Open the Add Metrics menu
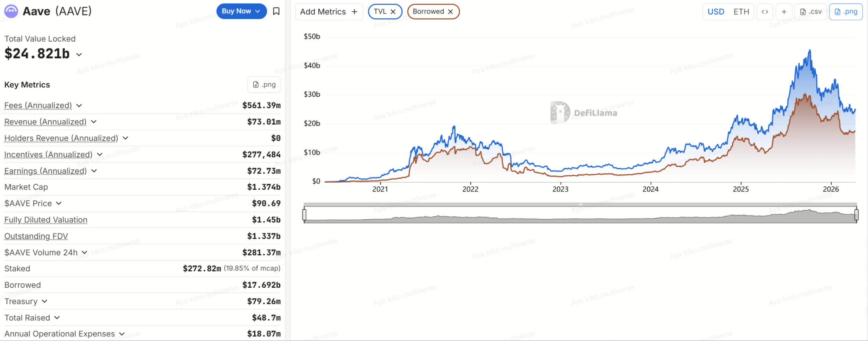The width and height of the screenshot is (868, 341). point(329,12)
